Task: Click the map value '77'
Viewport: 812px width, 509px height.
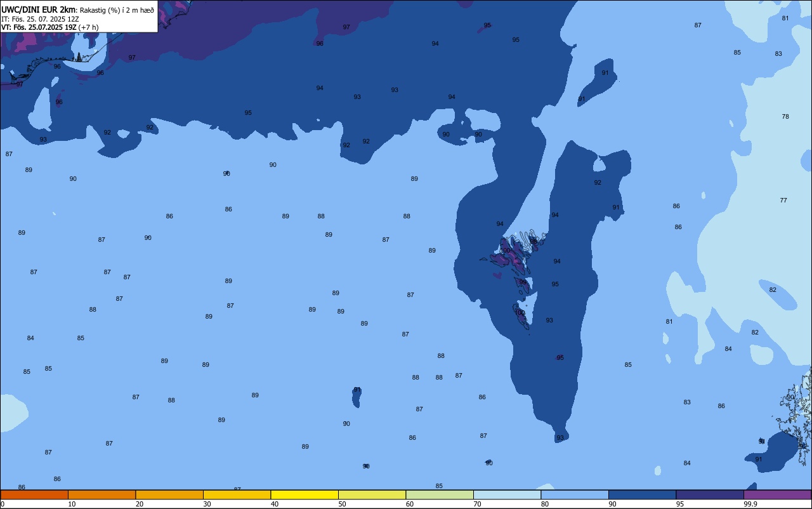Action: tap(783, 201)
